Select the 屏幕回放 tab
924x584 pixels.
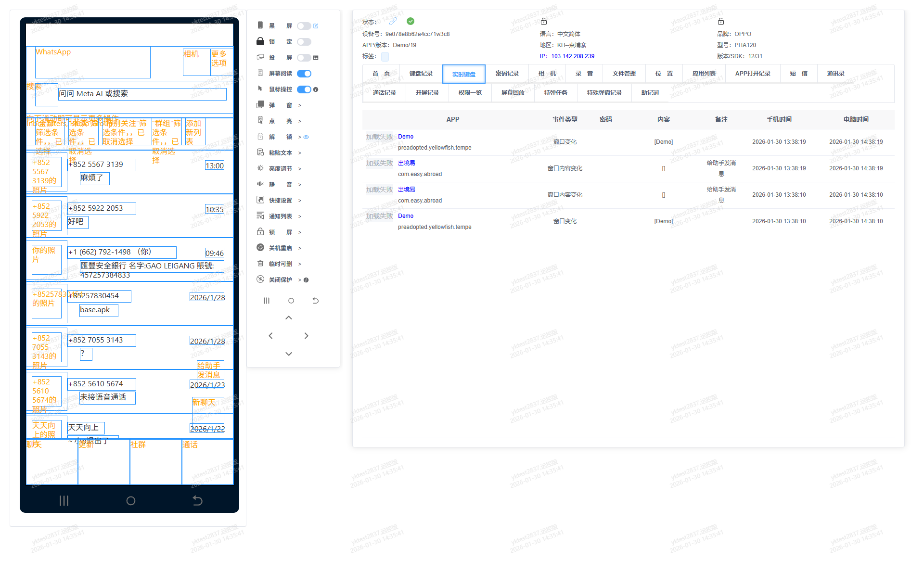(x=513, y=93)
